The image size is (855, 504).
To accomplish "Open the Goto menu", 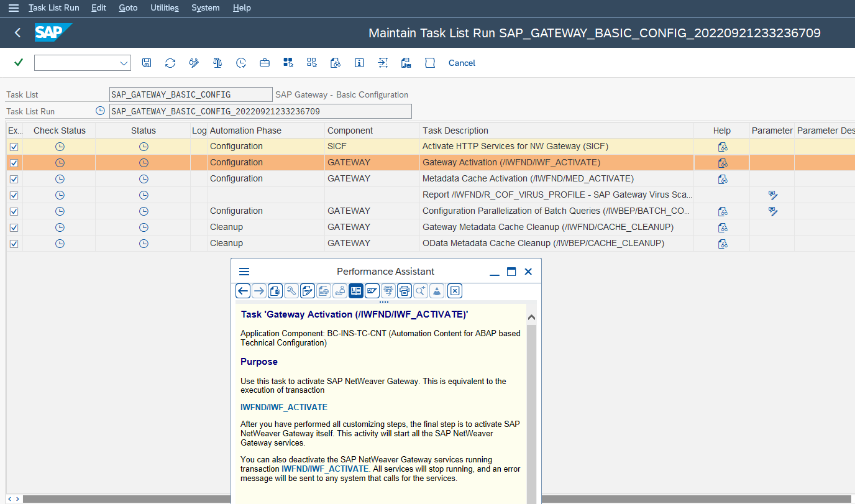I will (x=129, y=8).
